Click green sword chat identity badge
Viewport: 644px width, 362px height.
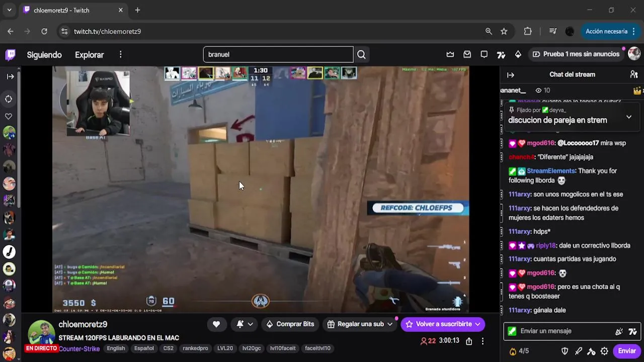coord(512,331)
